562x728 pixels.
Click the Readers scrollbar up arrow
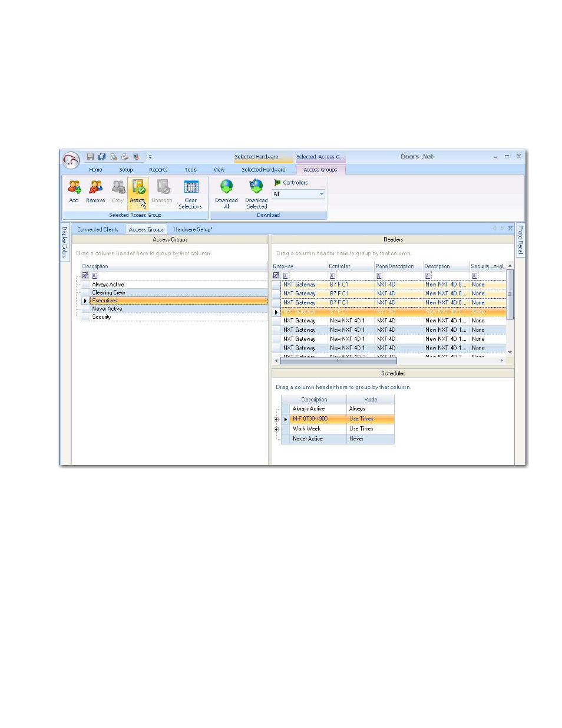[510, 266]
